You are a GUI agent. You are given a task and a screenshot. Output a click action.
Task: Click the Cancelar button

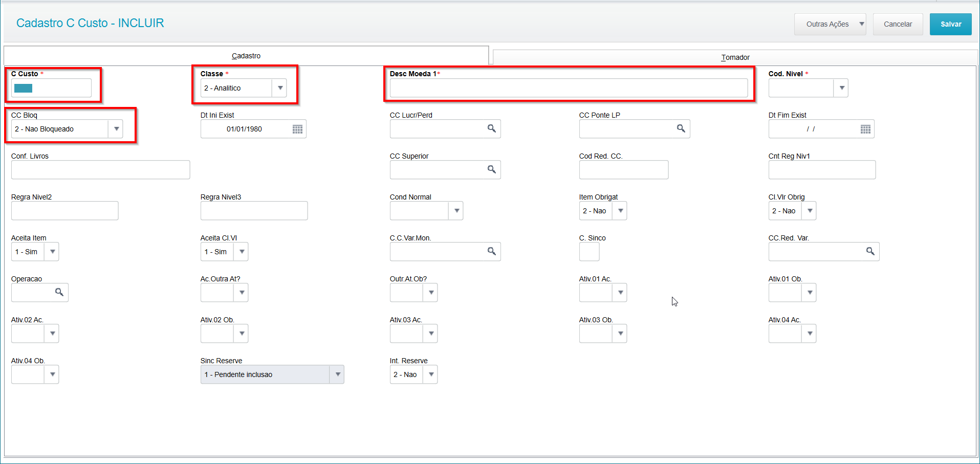coord(898,24)
